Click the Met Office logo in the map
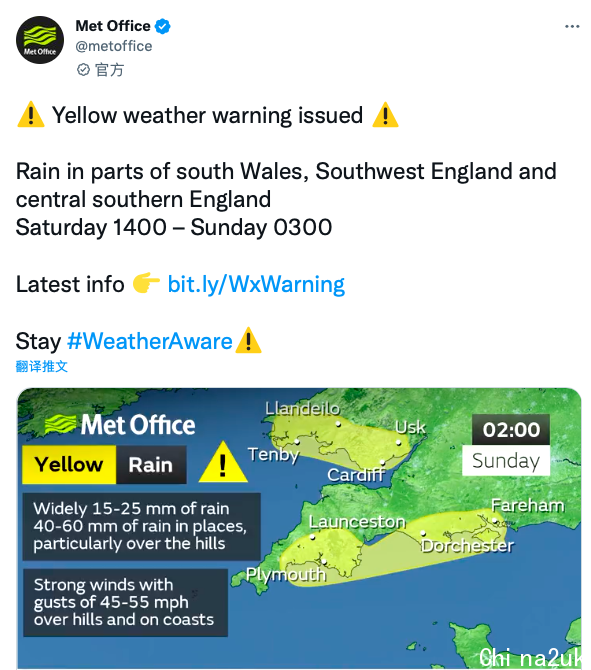This screenshot has height=670, width=591. (120, 425)
